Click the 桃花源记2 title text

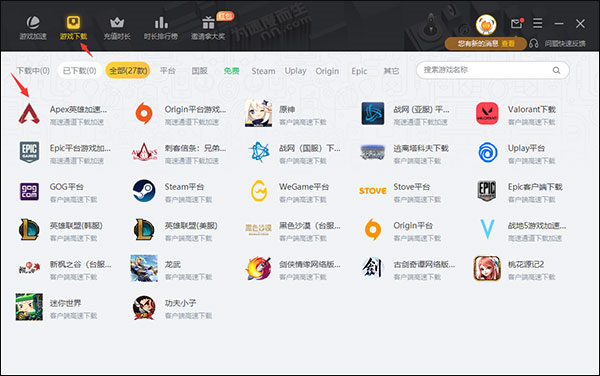pos(526,264)
